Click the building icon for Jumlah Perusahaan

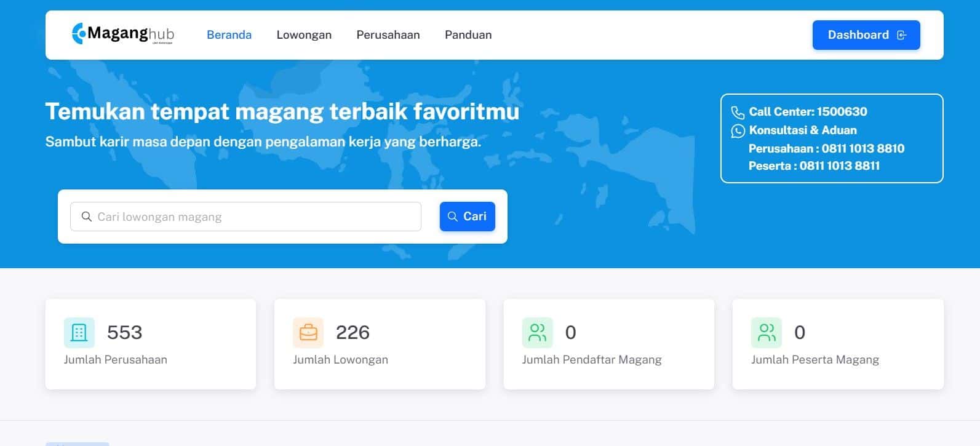coord(79,333)
